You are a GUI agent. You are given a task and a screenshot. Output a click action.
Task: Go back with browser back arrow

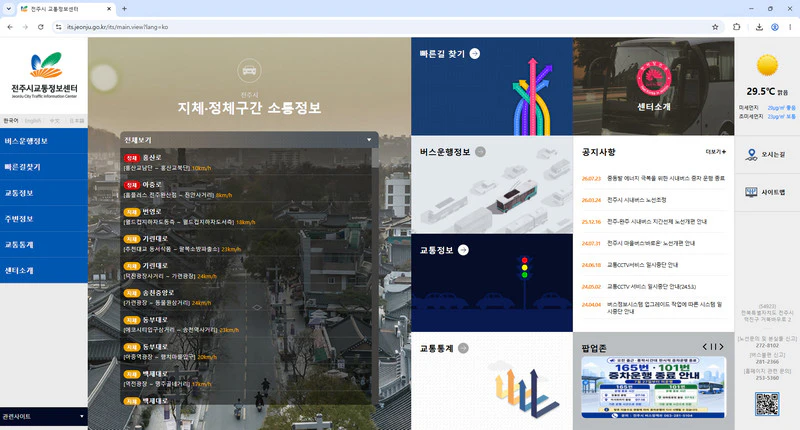point(10,27)
